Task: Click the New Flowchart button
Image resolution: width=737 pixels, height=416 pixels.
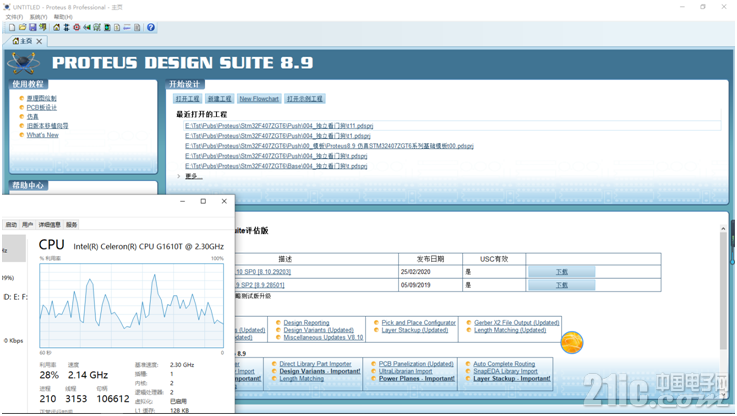Action: click(x=259, y=99)
